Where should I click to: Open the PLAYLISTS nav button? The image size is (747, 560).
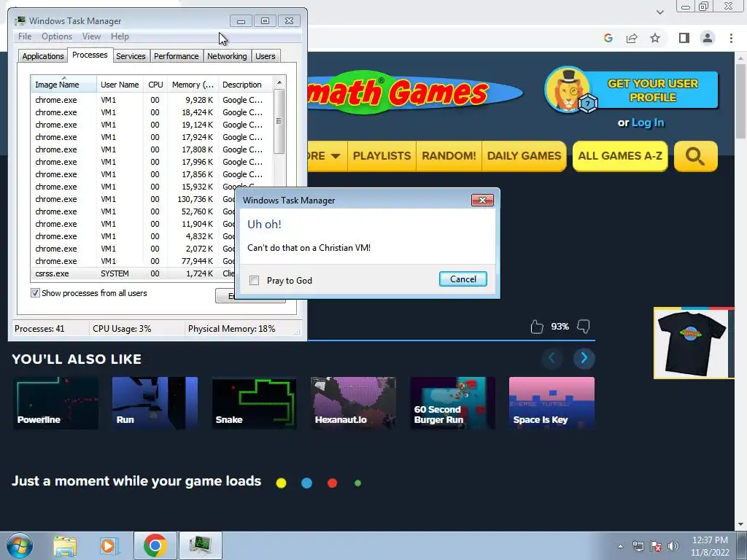382,156
